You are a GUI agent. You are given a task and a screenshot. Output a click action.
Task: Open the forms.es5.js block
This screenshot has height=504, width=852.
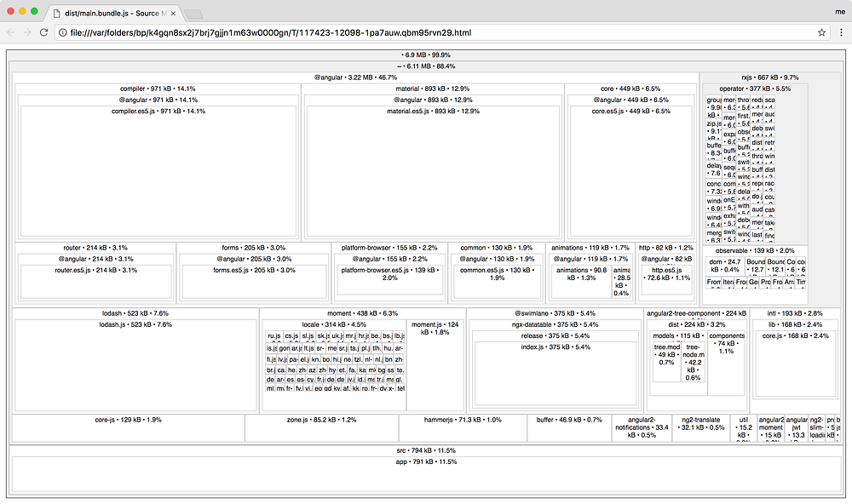click(254, 282)
